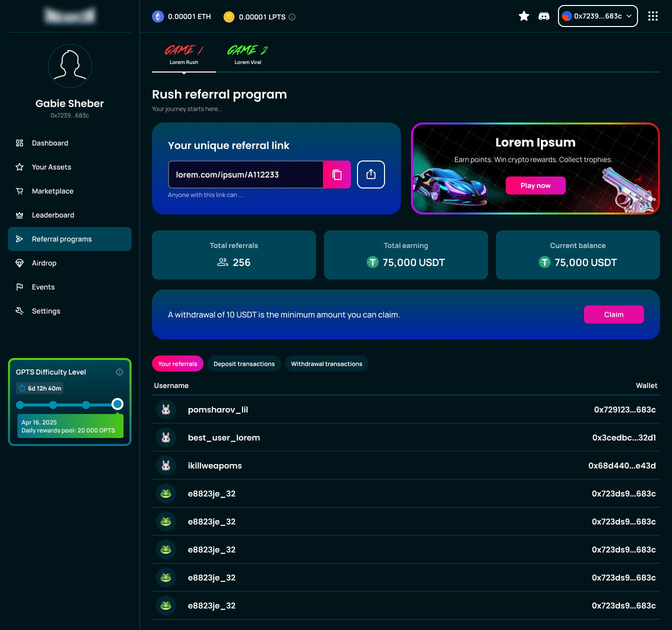
Task: Show Withdrawal transactions list
Action: point(326,364)
